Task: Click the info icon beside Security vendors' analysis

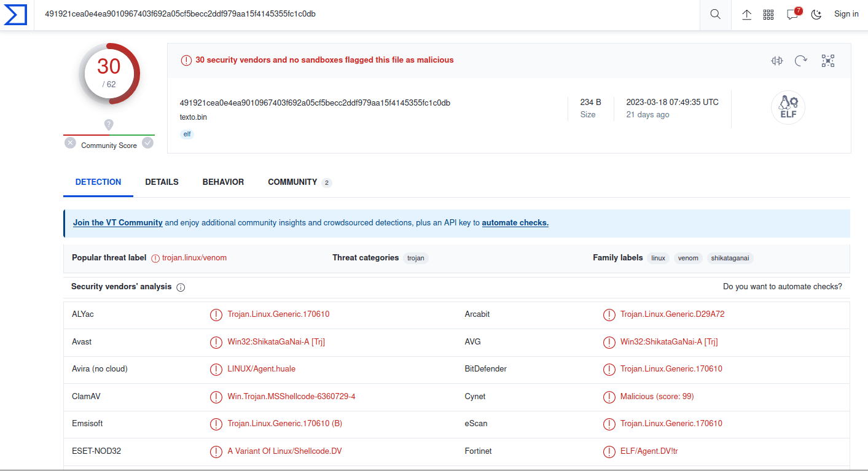Action: 181,287
